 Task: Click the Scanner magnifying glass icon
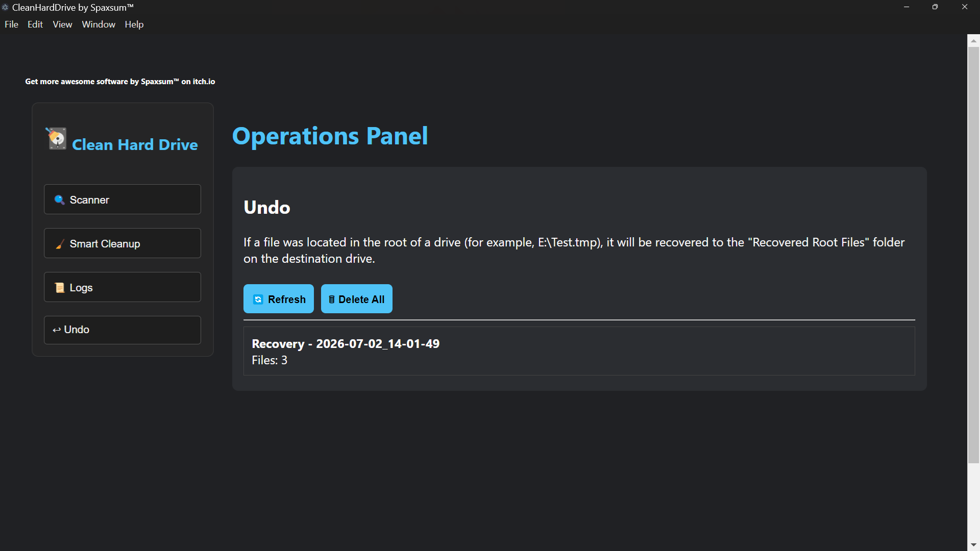(x=59, y=200)
